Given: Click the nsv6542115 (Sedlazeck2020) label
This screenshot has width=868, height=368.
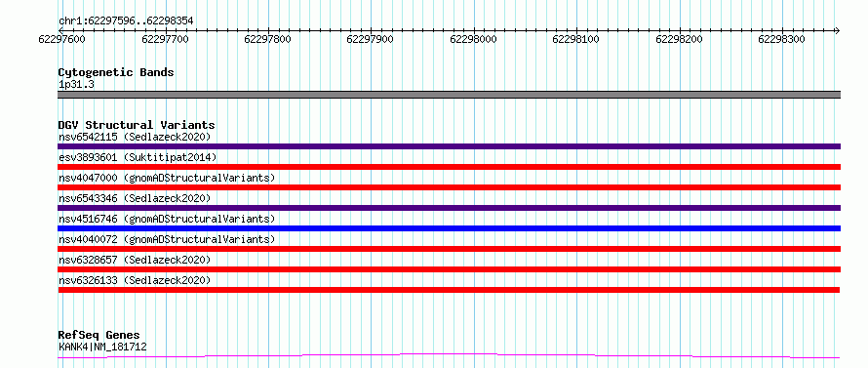Looking at the screenshot, I should 135,137.
